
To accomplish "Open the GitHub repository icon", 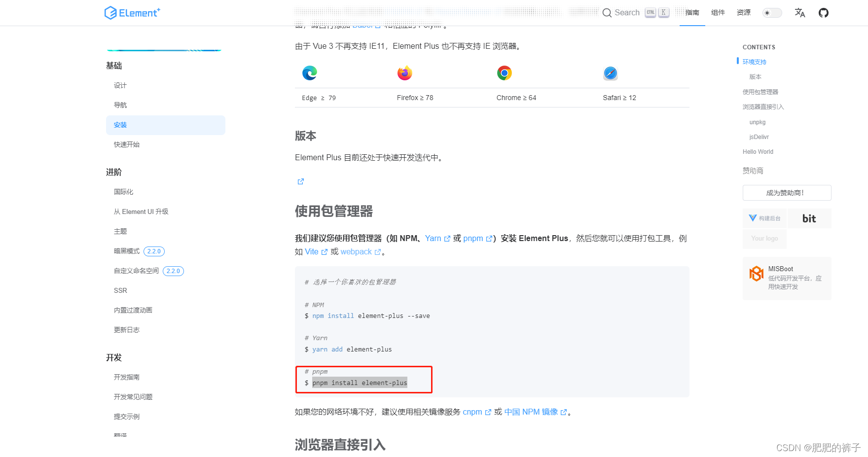I will pyautogui.click(x=824, y=13).
